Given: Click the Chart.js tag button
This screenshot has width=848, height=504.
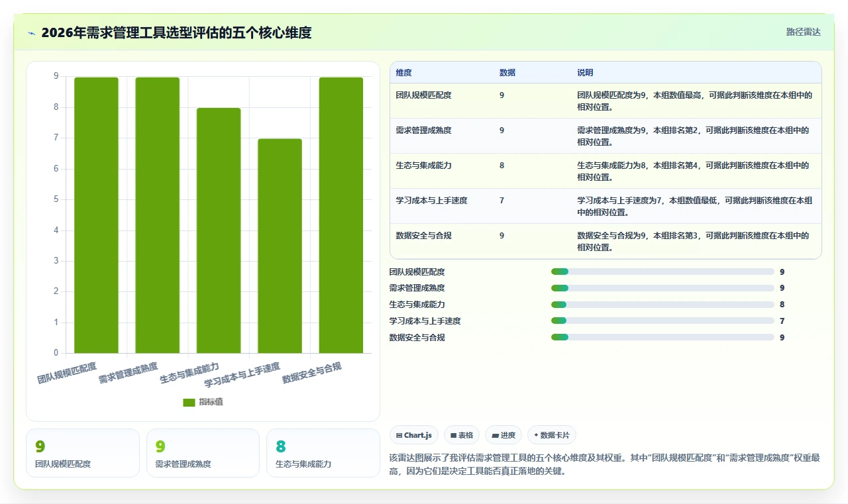Looking at the screenshot, I should tap(414, 435).
